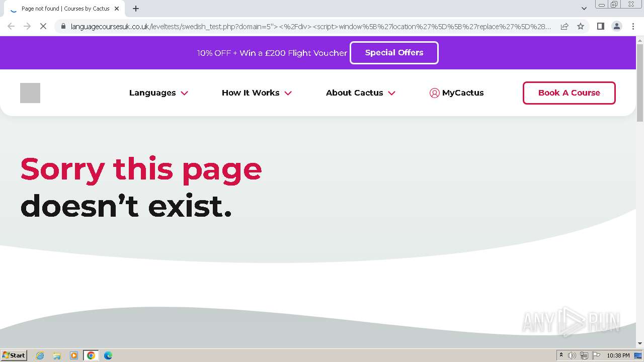Click the show desktop tray icon
The image size is (644, 362).
(x=638, y=355)
